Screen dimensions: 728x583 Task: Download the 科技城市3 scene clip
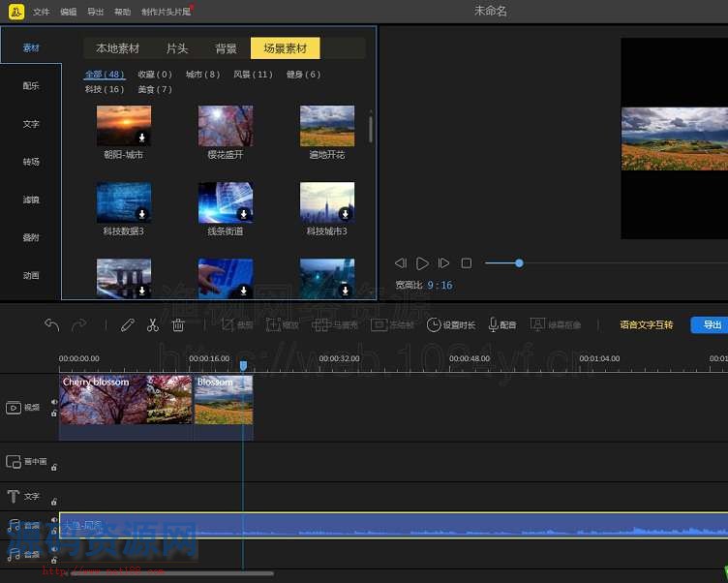point(345,214)
